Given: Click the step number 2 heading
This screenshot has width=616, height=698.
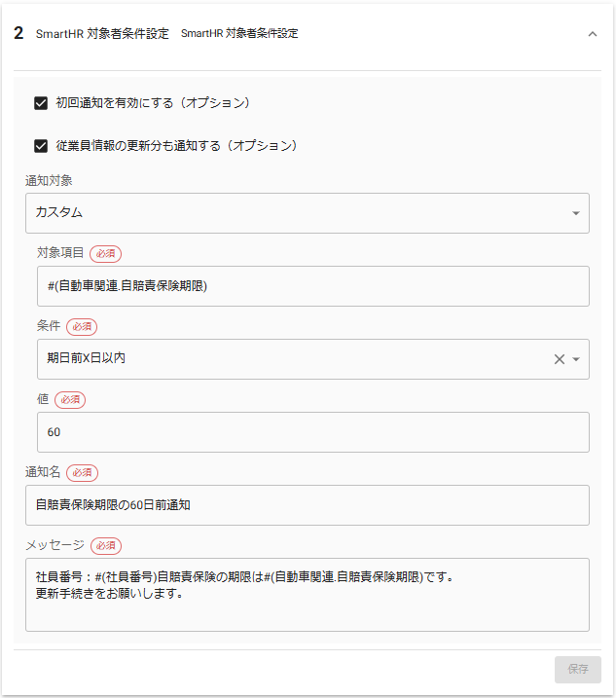Looking at the screenshot, I should pos(18,33).
